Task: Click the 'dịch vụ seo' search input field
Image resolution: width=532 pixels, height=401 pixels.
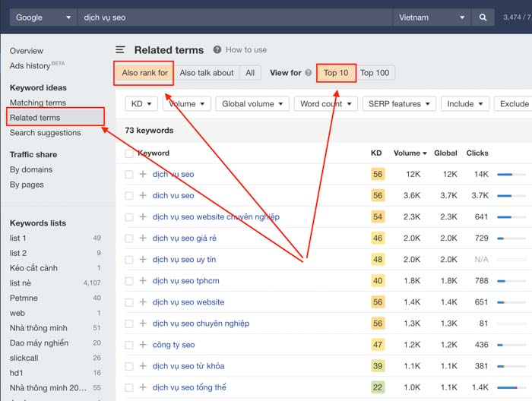Action: tap(235, 17)
